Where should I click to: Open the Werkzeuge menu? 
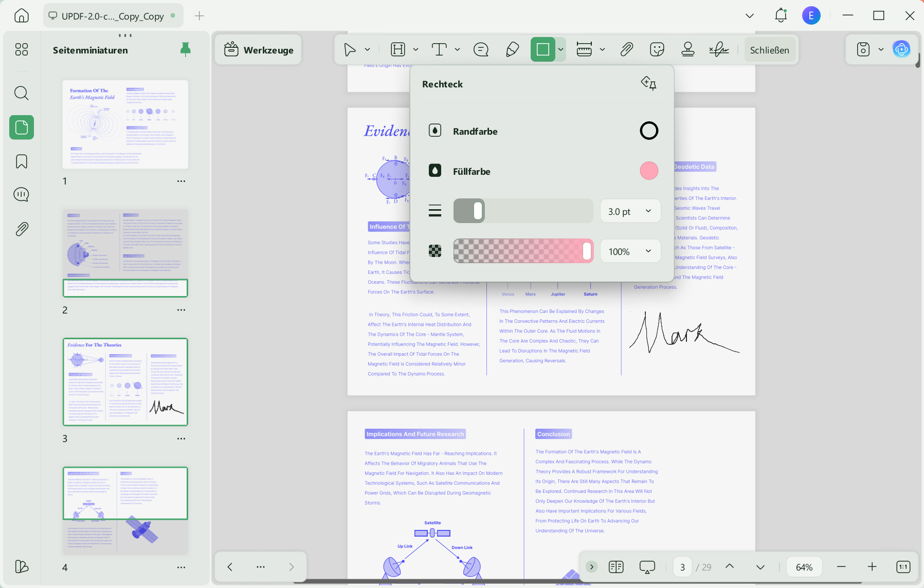tap(259, 50)
